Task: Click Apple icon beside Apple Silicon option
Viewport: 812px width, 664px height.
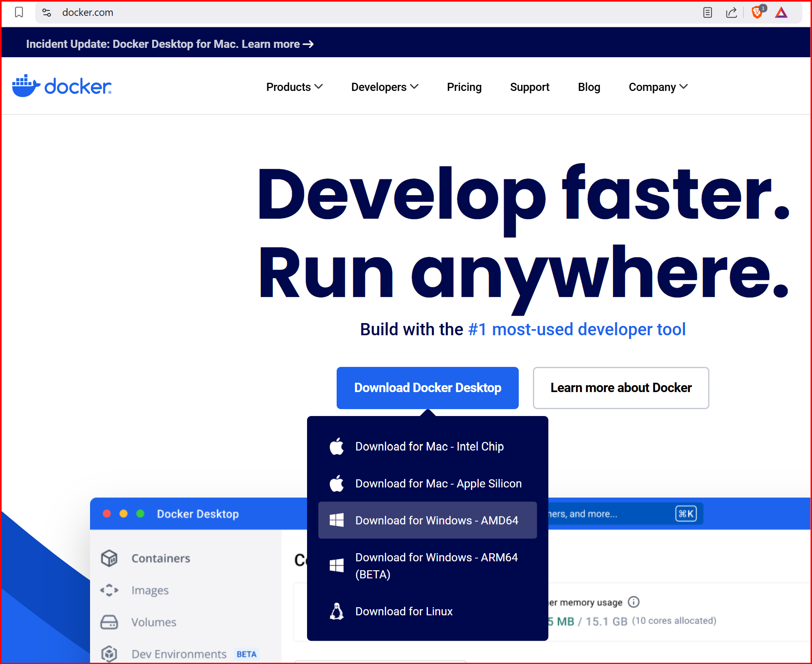Action: pos(337,483)
